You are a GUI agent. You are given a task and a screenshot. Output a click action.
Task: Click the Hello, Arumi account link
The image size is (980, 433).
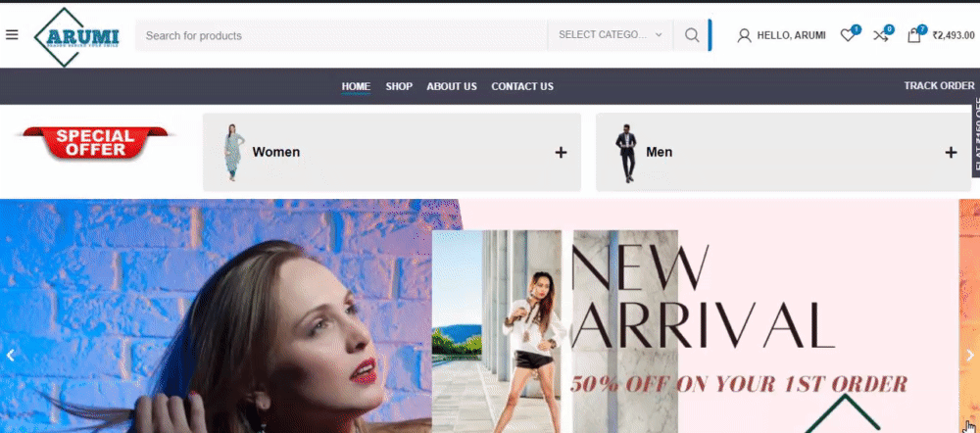coord(791,35)
